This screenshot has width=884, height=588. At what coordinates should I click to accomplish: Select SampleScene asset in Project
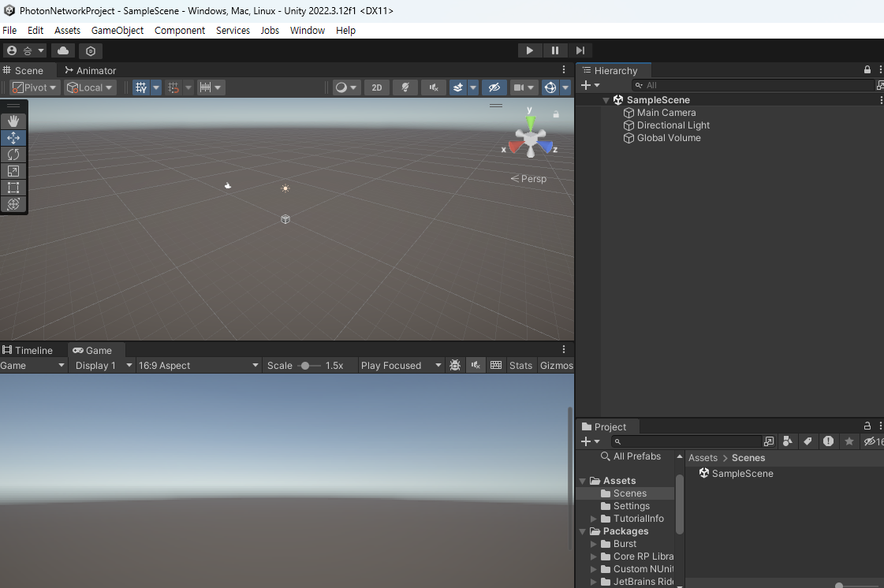[x=736, y=474]
